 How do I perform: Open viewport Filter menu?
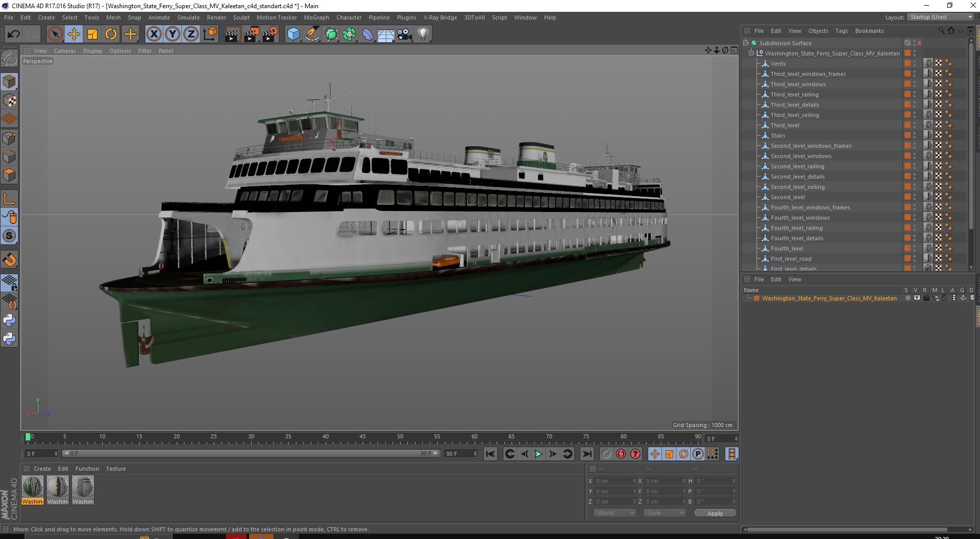coord(145,51)
